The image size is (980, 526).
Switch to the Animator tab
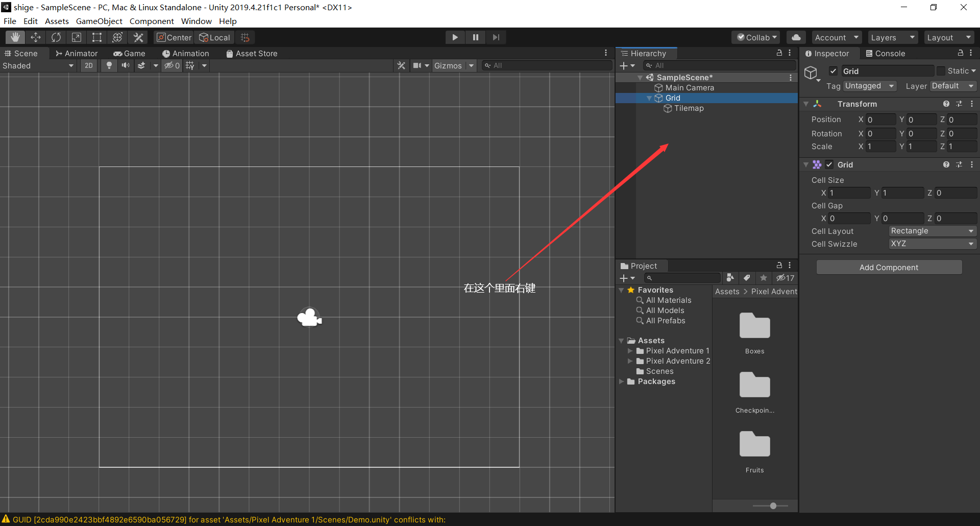coord(77,53)
